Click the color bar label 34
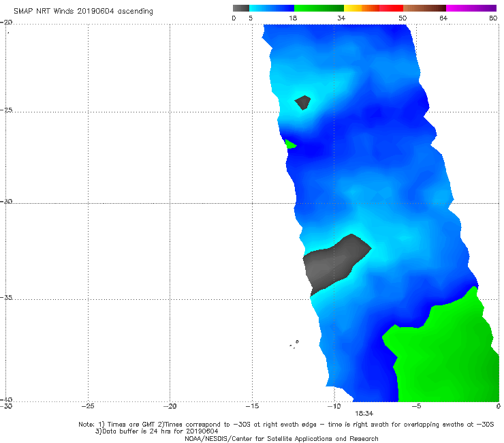Image resolution: width=504 pixels, height=443 pixels. 341,18
